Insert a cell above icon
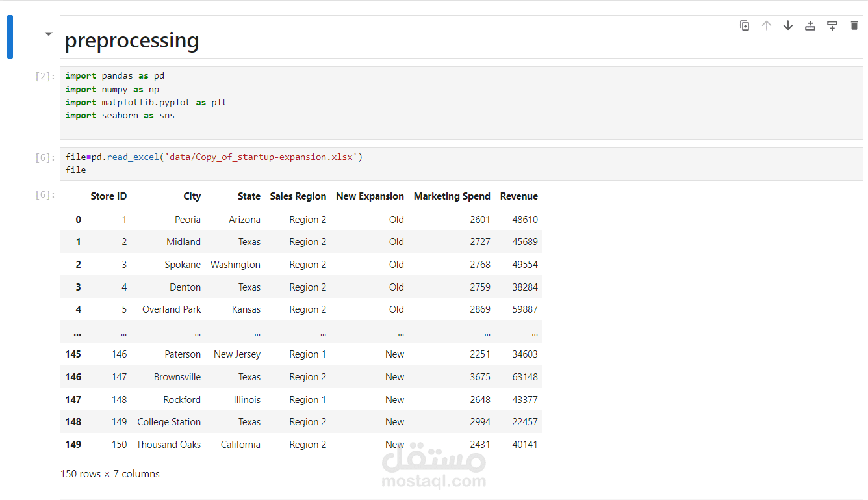Screen dimensions: 868x500 pos(810,25)
